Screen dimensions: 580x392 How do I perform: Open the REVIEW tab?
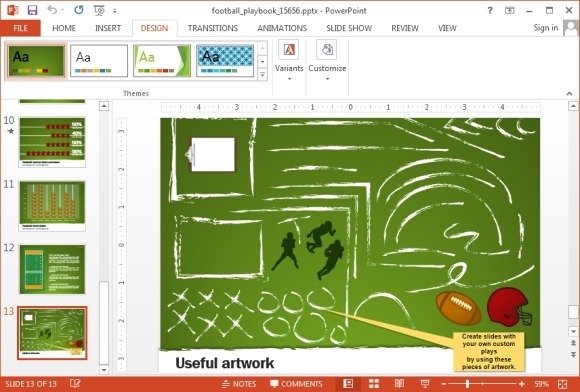[x=405, y=28]
